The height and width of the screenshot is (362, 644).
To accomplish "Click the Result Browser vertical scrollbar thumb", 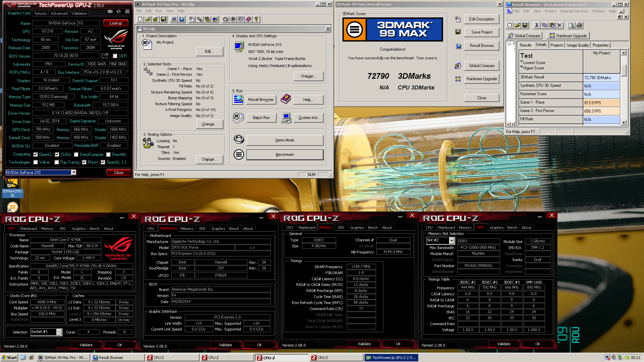I will pos(624,70).
